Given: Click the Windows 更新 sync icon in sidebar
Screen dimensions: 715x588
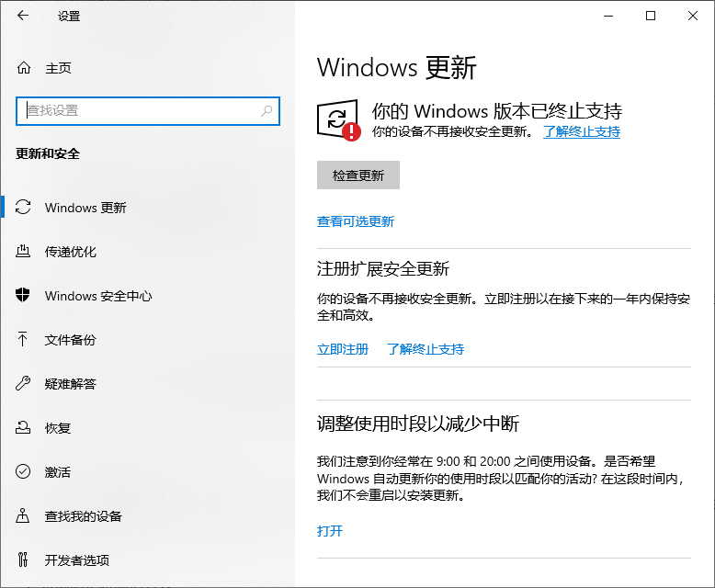Looking at the screenshot, I should pos(23,208).
